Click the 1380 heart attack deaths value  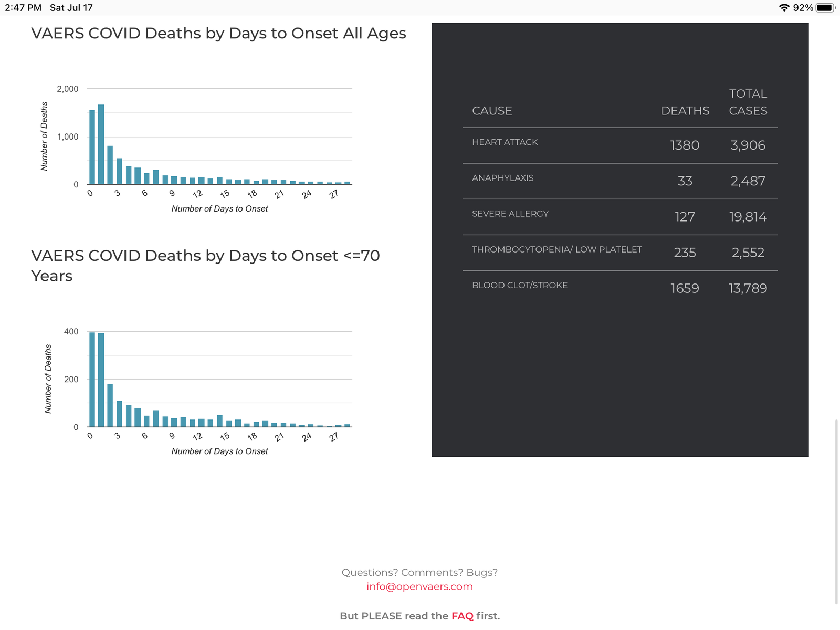(685, 145)
